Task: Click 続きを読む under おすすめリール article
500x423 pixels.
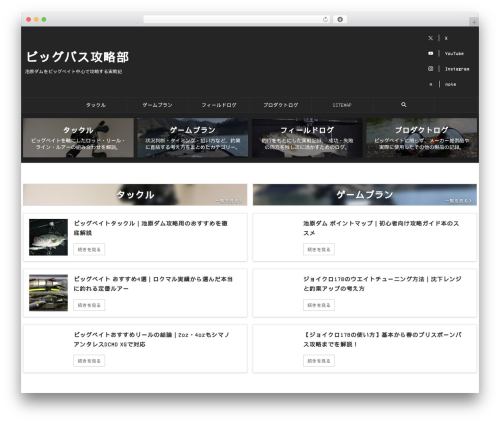Action: pyautogui.click(x=89, y=361)
